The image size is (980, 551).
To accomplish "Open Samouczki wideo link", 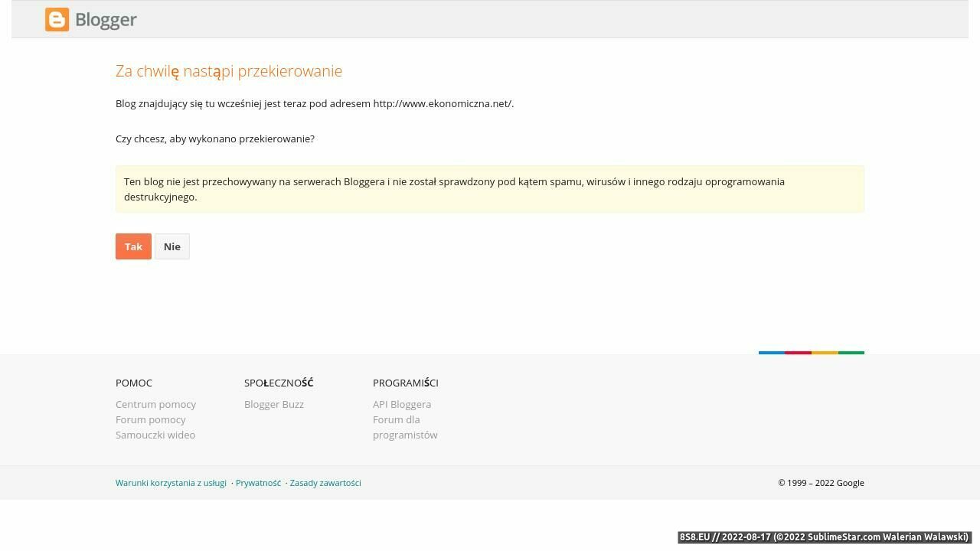I will pos(155,435).
